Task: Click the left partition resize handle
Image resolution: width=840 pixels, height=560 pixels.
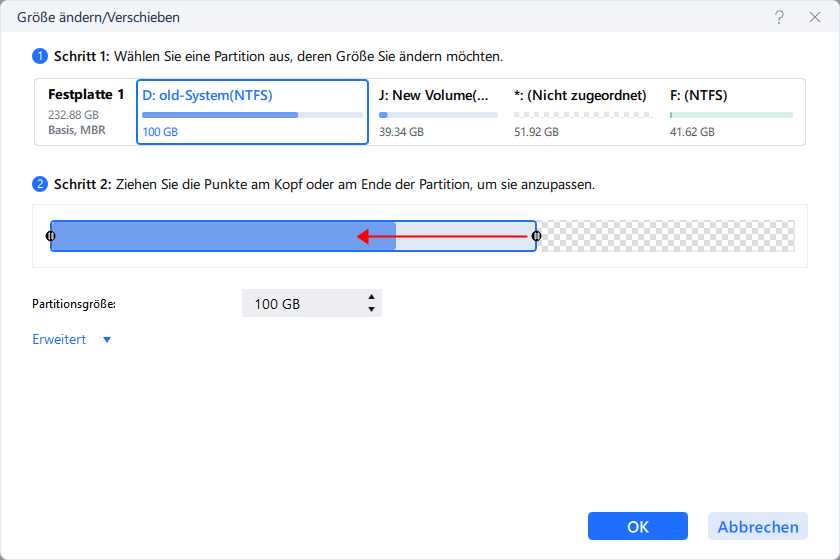Action: (50, 236)
